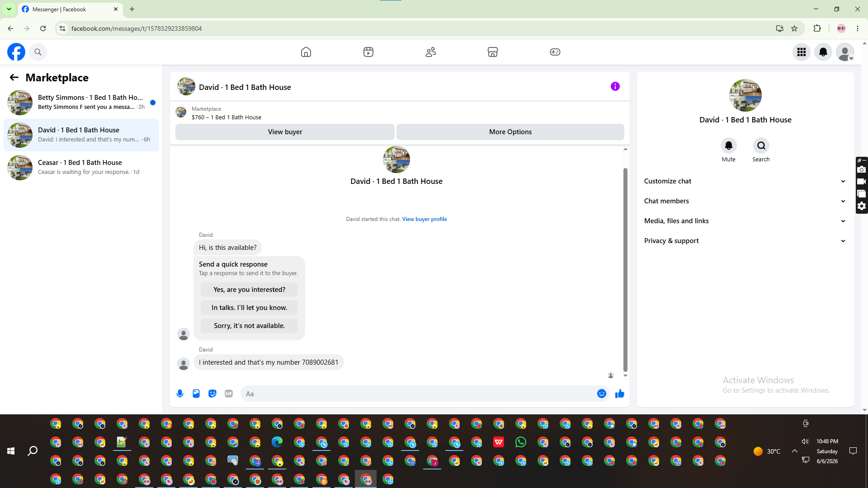Screen dimensions: 868x488
Task: Click the browser back arrow
Action: tap(10, 28)
